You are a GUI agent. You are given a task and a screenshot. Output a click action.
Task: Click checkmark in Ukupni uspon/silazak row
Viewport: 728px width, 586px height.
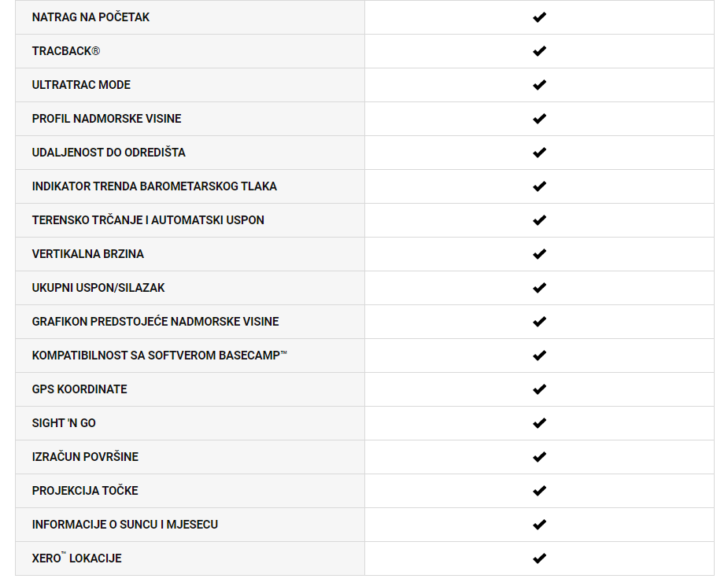pyautogui.click(x=539, y=288)
